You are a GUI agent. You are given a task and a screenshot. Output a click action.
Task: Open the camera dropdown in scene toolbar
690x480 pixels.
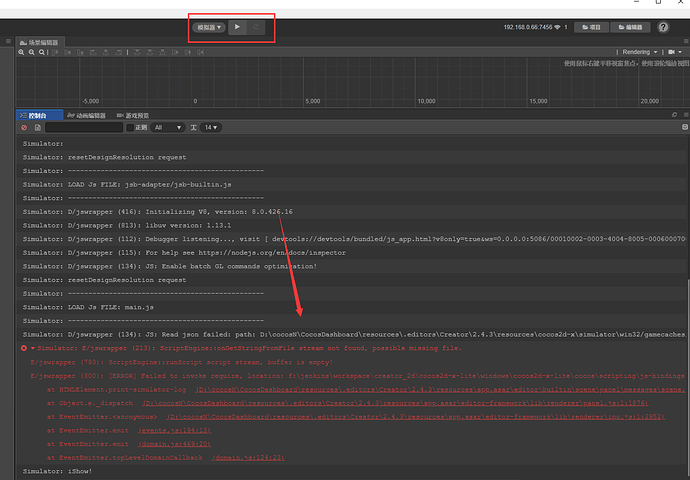pyautogui.click(x=675, y=52)
